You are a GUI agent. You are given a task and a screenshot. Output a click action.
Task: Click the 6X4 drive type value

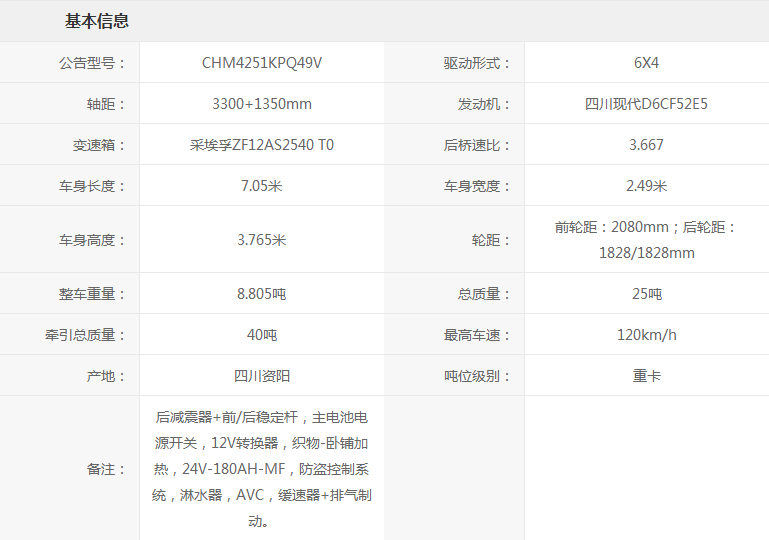click(x=646, y=63)
